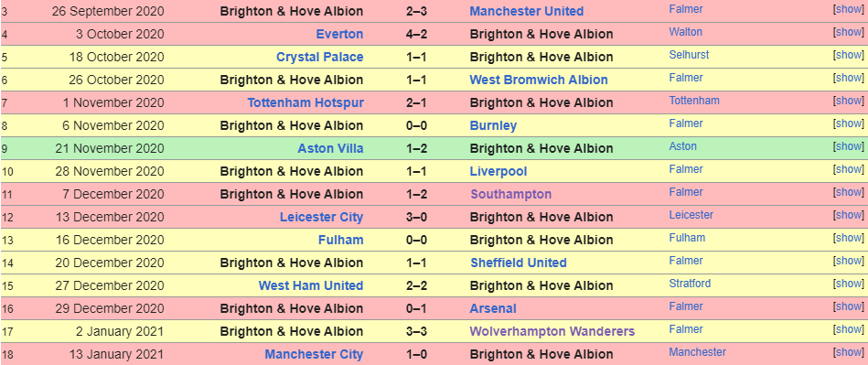Open the Leicester City team link
868x365 pixels.
coord(322,217)
